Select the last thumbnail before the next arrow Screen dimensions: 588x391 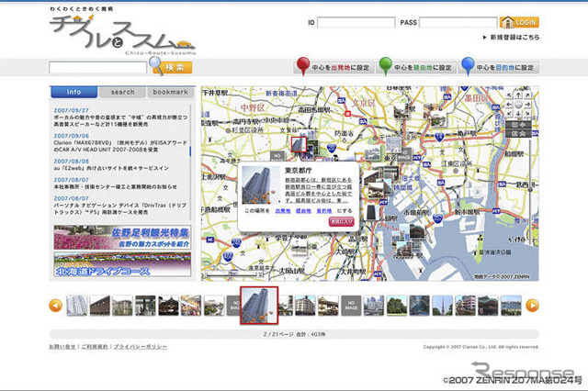(x=511, y=306)
